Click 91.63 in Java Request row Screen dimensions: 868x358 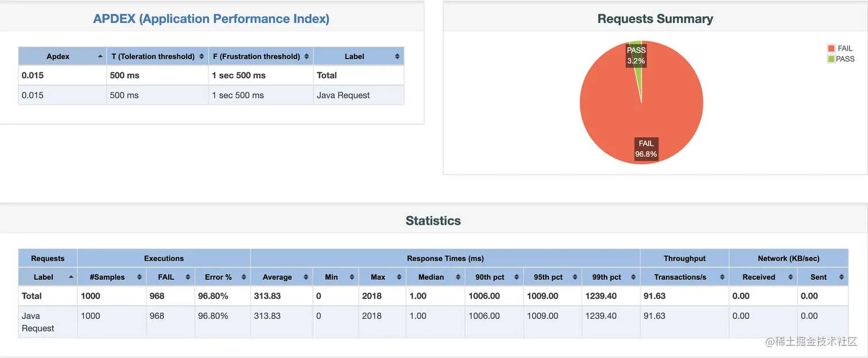tap(654, 315)
